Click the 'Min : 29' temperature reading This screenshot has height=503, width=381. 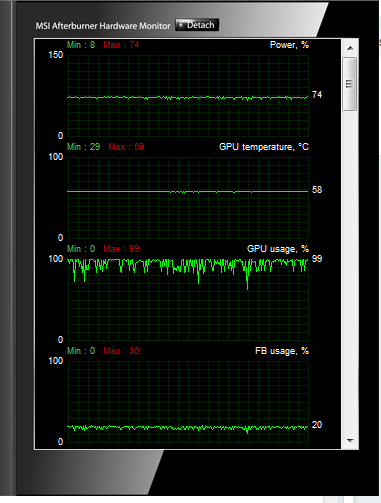(83, 147)
